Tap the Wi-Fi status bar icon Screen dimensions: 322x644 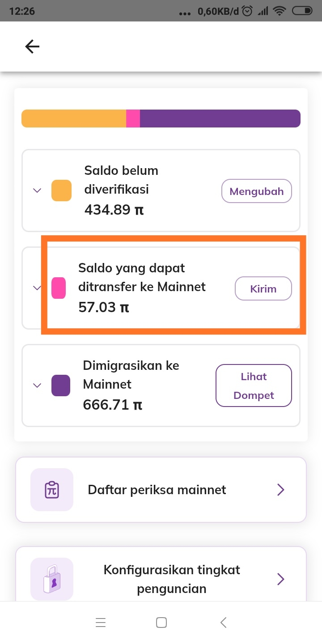280,11
